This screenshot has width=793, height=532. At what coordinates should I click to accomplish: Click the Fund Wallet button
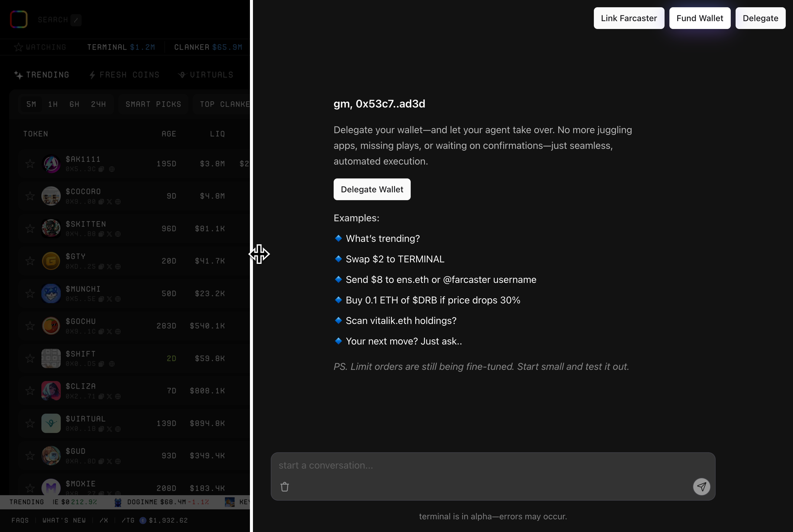pos(700,18)
